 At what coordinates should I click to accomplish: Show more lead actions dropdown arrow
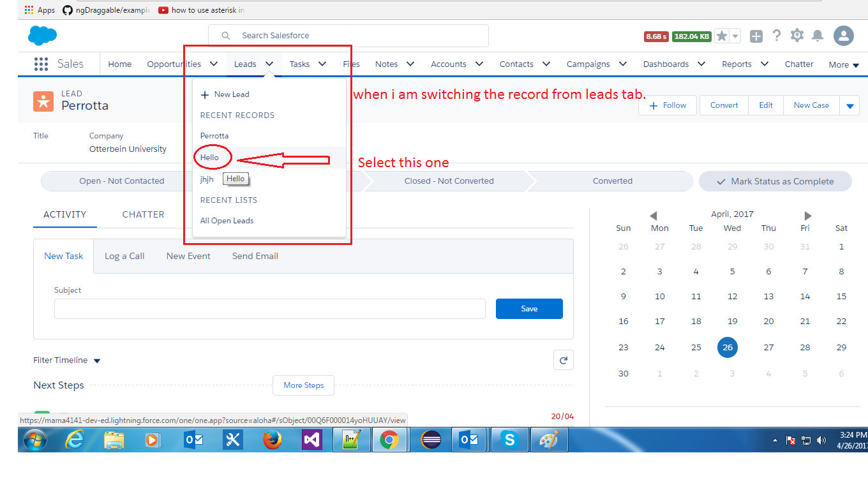(849, 106)
